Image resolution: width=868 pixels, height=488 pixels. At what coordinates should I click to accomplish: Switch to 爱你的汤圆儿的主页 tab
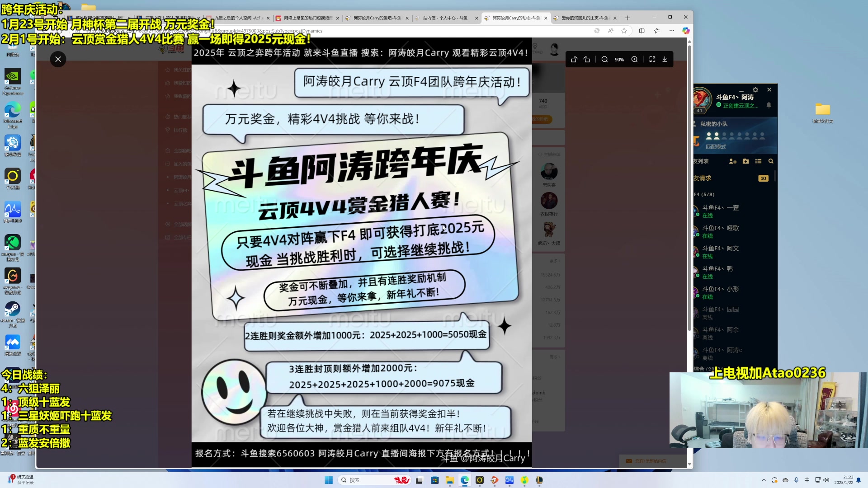pyautogui.click(x=585, y=18)
